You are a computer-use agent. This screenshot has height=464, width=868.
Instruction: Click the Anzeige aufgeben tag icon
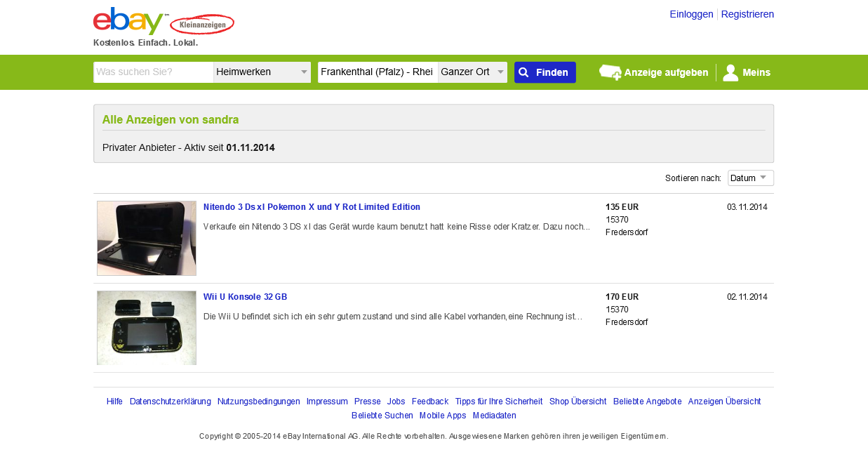610,72
